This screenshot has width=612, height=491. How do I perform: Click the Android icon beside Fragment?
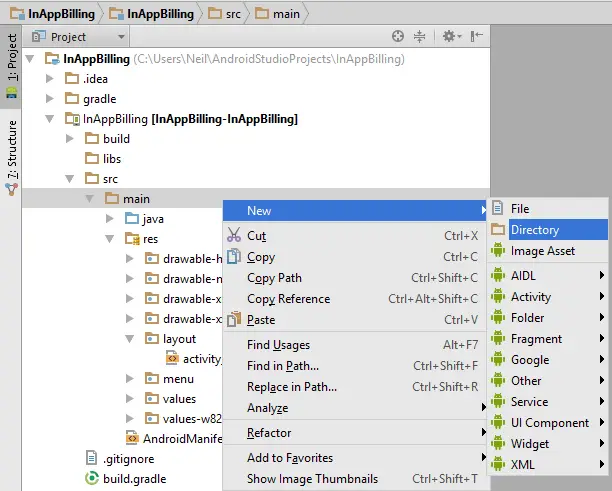(498, 338)
